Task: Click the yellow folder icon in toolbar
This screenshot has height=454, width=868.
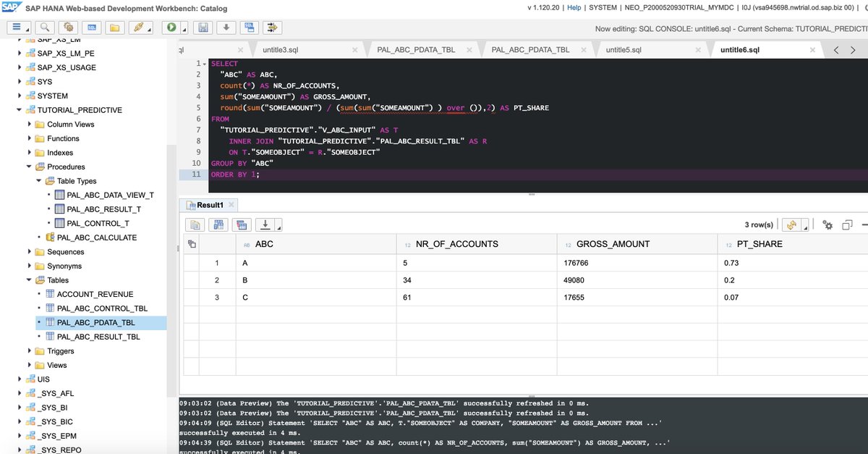Action: point(114,28)
